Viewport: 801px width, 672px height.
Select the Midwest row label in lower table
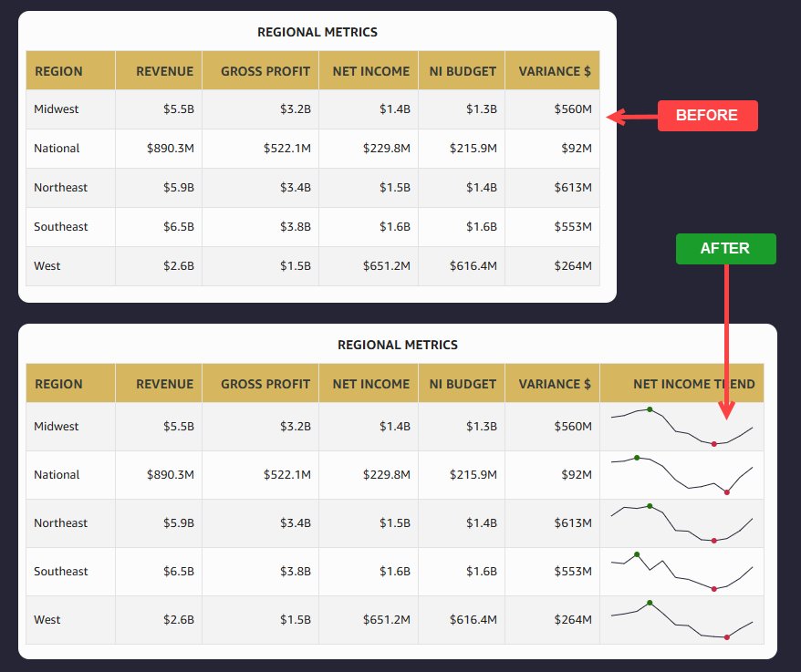[x=57, y=427]
